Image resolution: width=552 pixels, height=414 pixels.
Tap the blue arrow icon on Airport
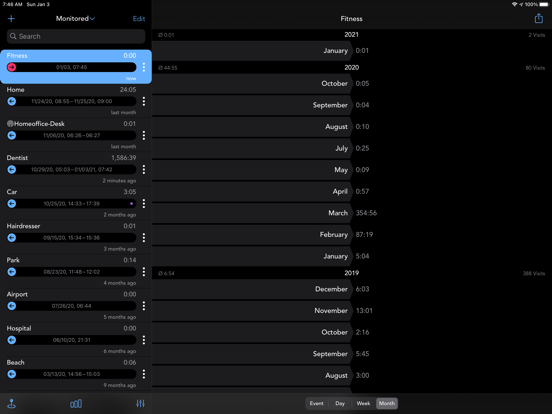coord(12,306)
